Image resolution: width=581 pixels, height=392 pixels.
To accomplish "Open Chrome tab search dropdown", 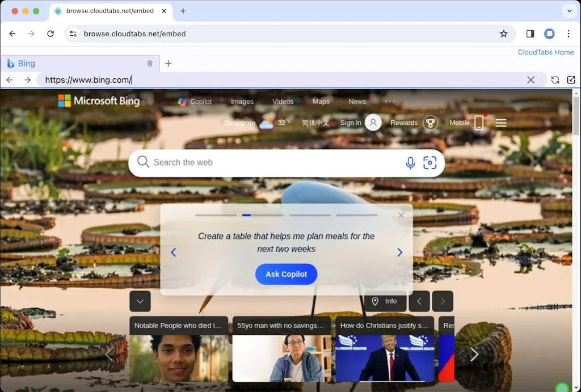I will 569,11.
